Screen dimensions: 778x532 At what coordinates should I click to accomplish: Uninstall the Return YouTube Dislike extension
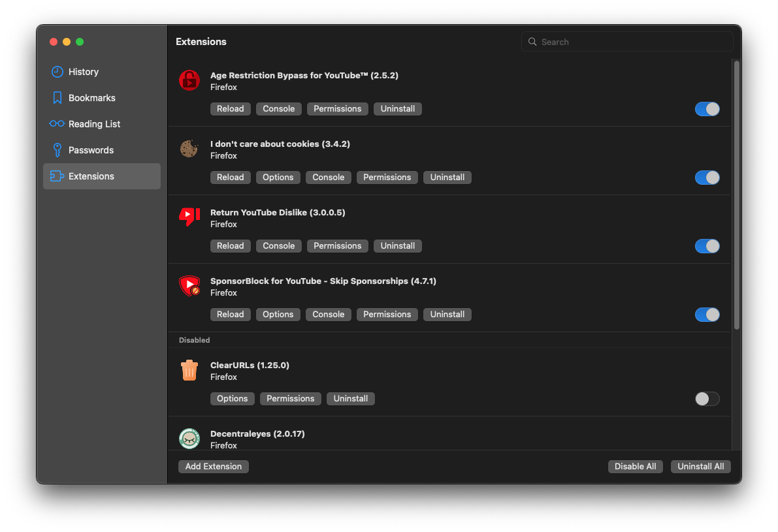tap(398, 246)
